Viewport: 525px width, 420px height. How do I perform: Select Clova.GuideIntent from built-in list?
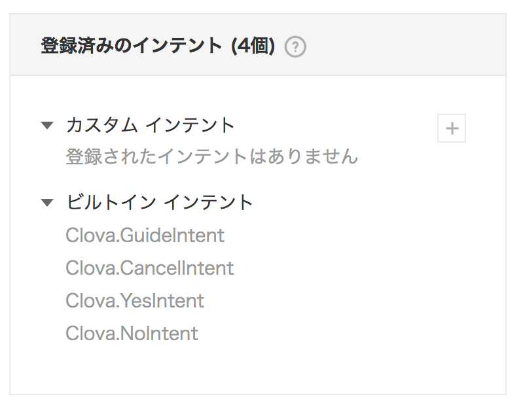click(x=145, y=236)
